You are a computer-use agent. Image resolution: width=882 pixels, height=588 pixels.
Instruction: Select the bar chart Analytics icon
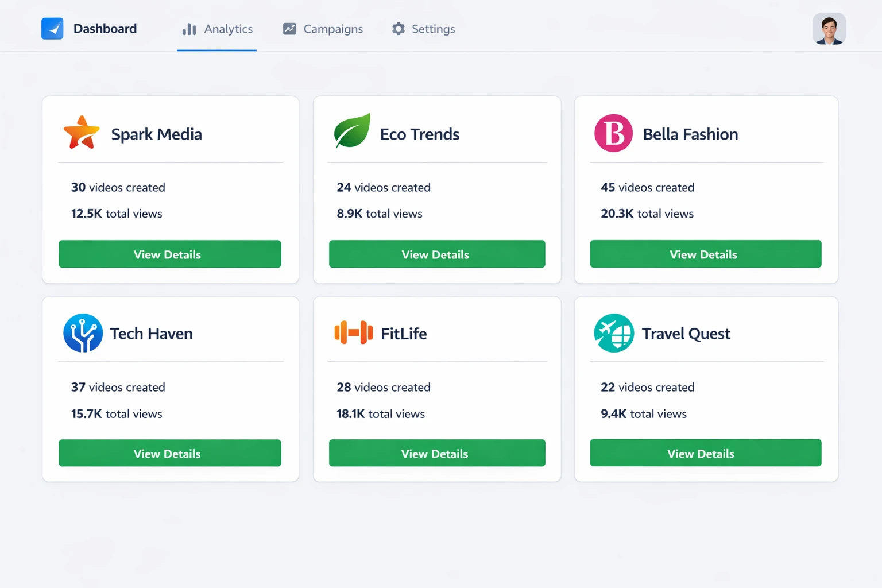(x=189, y=29)
